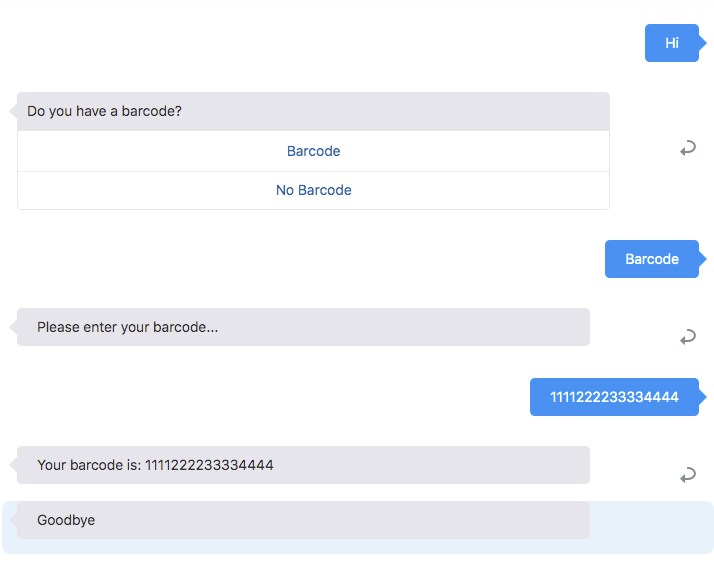
Task: Click left tail of the 'Goodbye' bubble
Action: click(x=13, y=520)
